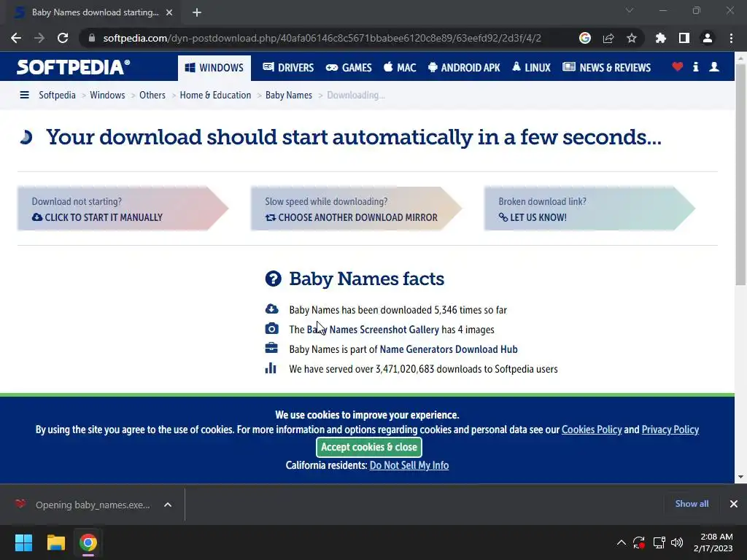Open the Privacy Policy link

670,429
